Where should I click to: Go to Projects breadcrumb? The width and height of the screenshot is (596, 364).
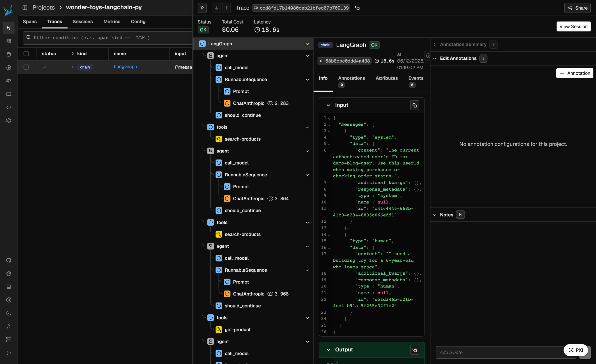pos(44,7)
